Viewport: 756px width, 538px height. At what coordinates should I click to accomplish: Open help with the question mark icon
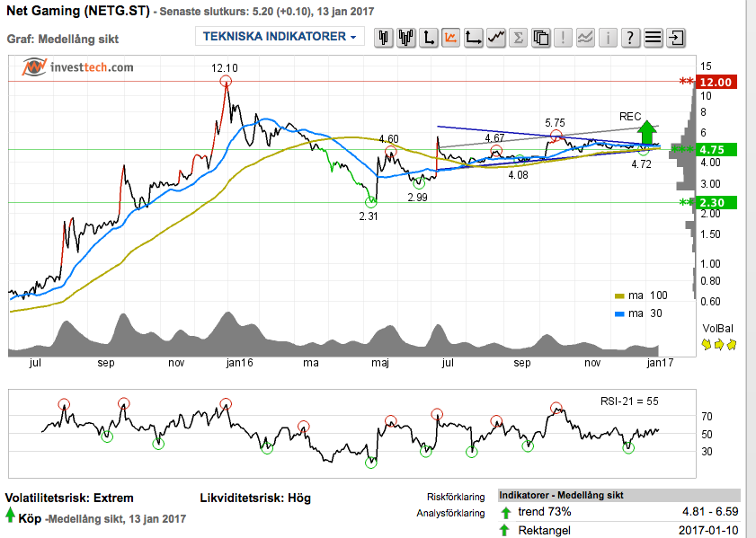[x=630, y=37]
